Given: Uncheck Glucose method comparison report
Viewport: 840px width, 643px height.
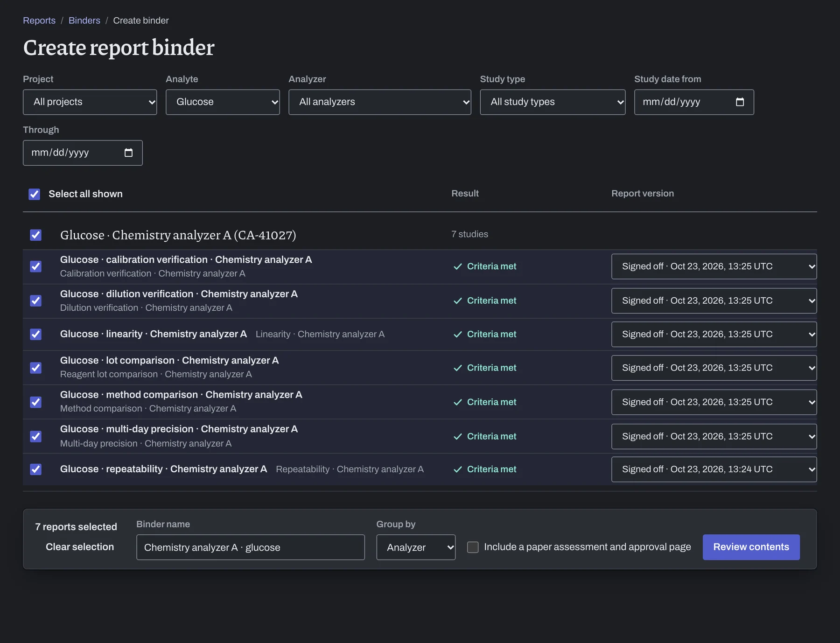Looking at the screenshot, I should 36,402.
